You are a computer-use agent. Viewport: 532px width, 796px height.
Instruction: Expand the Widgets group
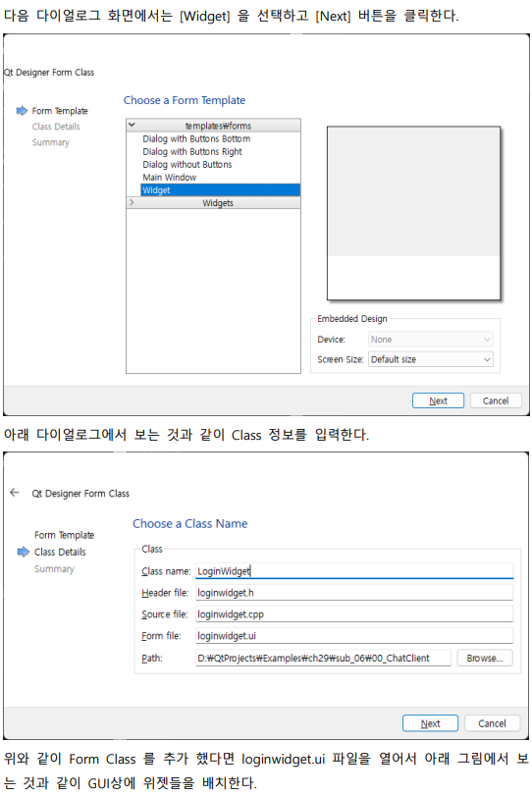click(x=132, y=202)
